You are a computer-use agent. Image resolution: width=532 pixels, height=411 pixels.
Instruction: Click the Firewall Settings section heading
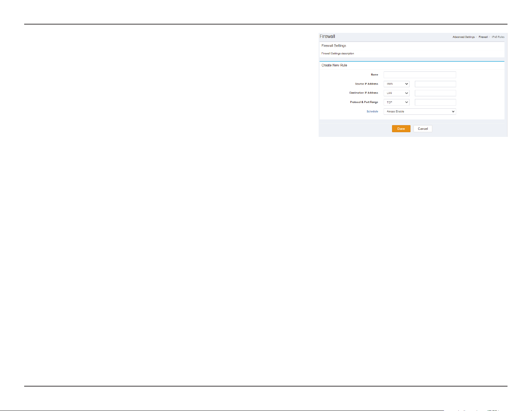[x=334, y=46]
